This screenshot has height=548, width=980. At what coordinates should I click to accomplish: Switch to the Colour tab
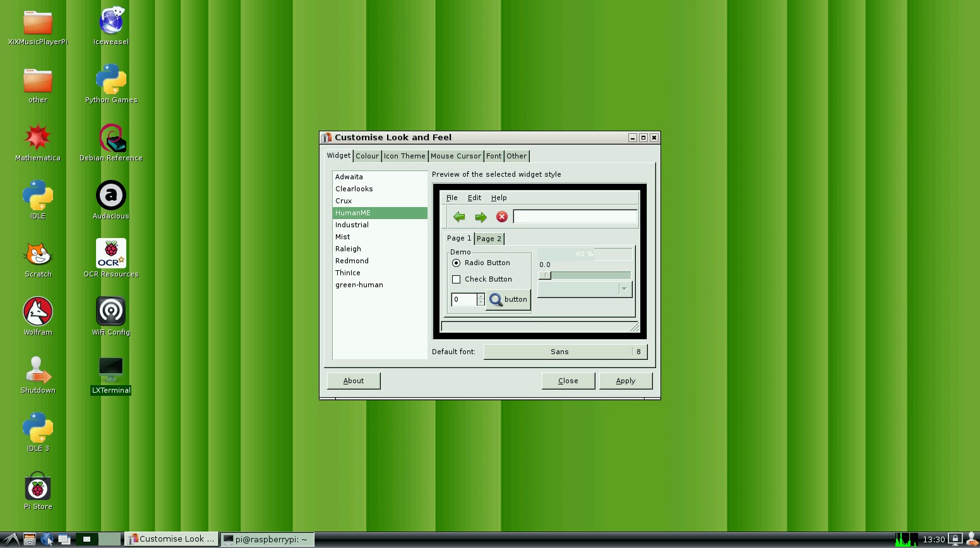point(367,156)
